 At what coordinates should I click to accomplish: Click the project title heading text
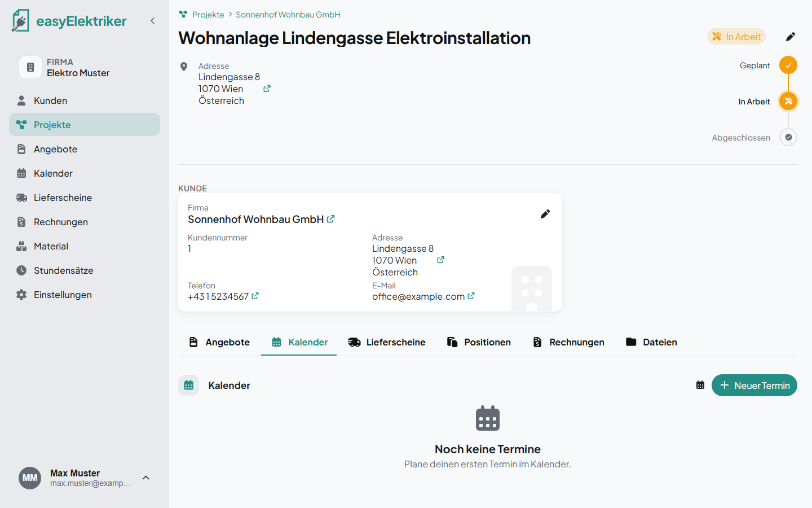pyautogui.click(x=355, y=38)
